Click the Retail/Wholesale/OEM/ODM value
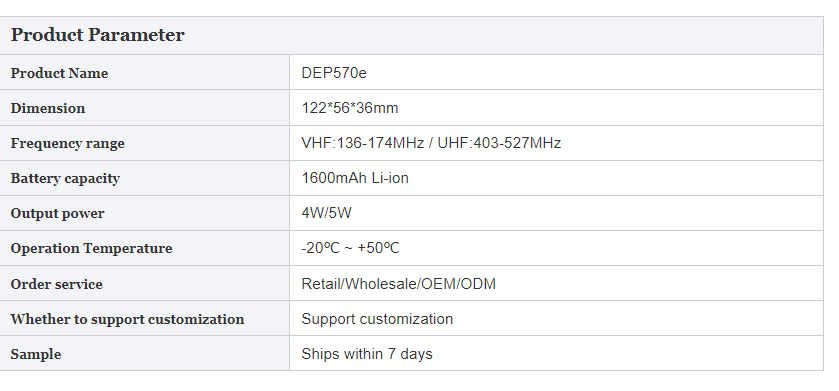This screenshot has width=839, height=391. [398, 283]
